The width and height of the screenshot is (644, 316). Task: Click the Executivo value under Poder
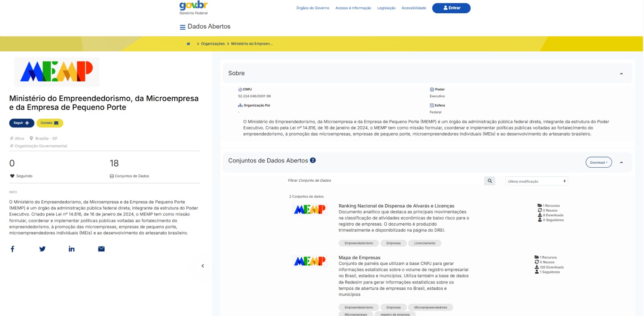[437, 96]
